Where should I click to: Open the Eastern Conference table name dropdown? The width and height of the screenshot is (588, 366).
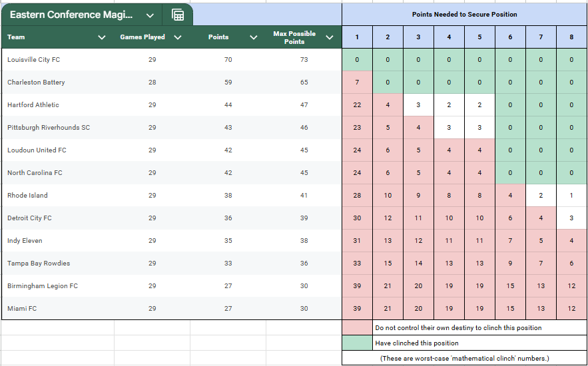[150, 15]
